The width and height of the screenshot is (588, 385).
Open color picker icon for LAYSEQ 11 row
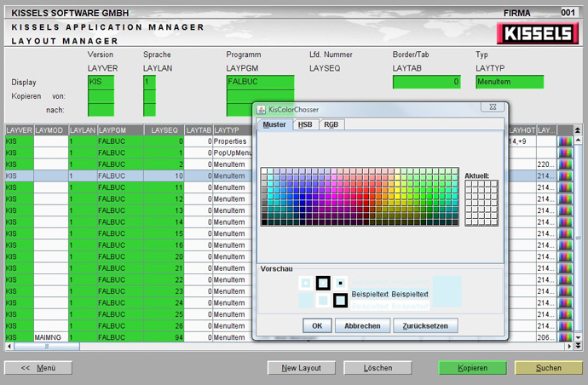point(565,187)
